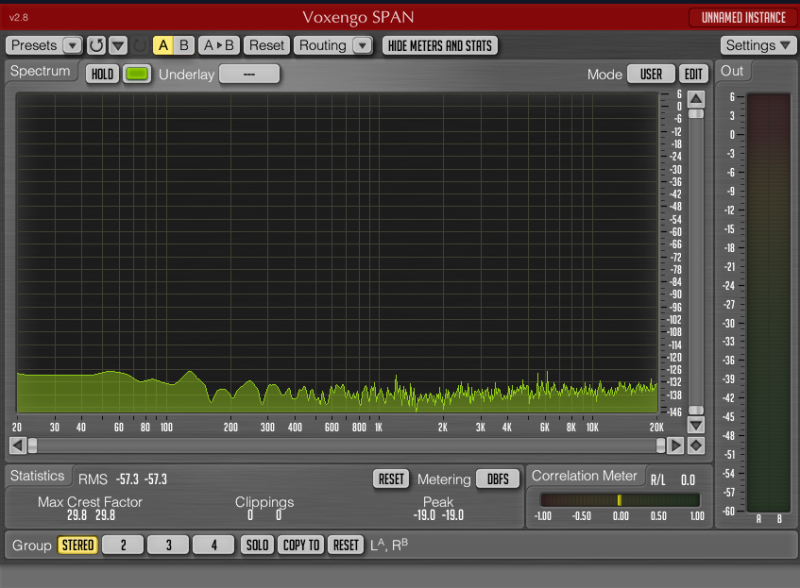Click the vertical range down arrow
The image size is (800, 588).
click(696, 425)
